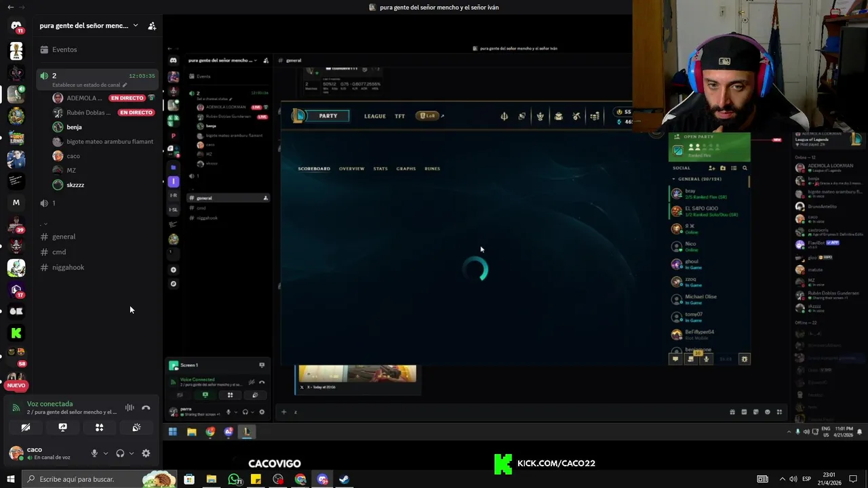This screenshot has height=488, width=868.
Task: Collapse the GENERAL (20/124) friends group
Action: [697, 179]
